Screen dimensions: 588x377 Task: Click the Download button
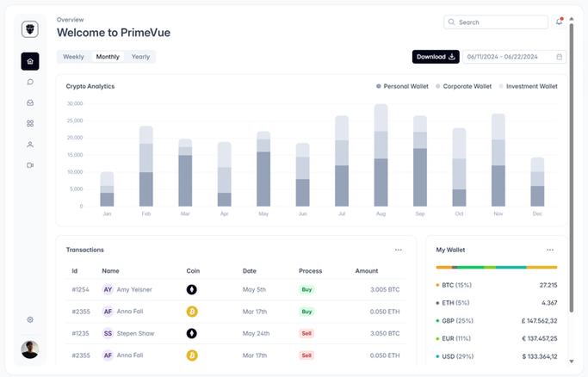point(436,57)
